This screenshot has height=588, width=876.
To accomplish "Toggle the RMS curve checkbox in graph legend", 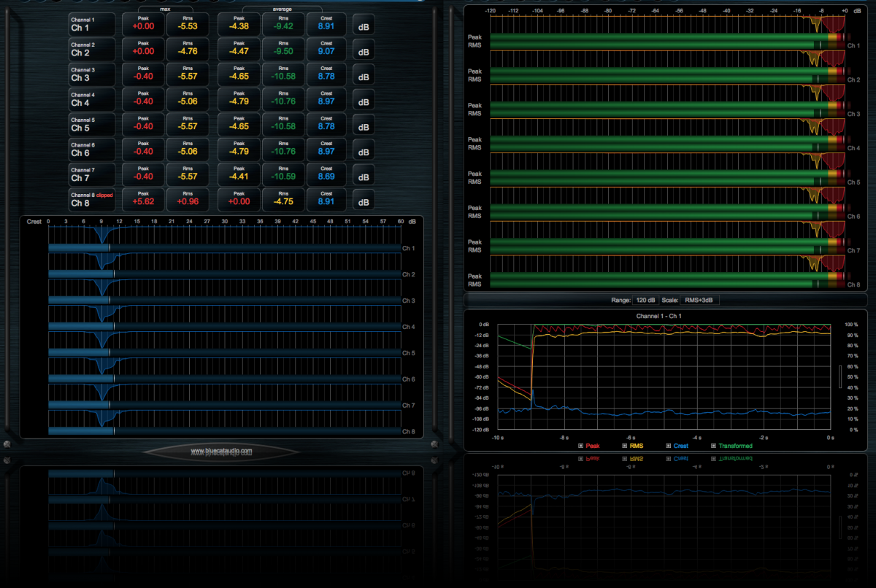I will point(625,446).
